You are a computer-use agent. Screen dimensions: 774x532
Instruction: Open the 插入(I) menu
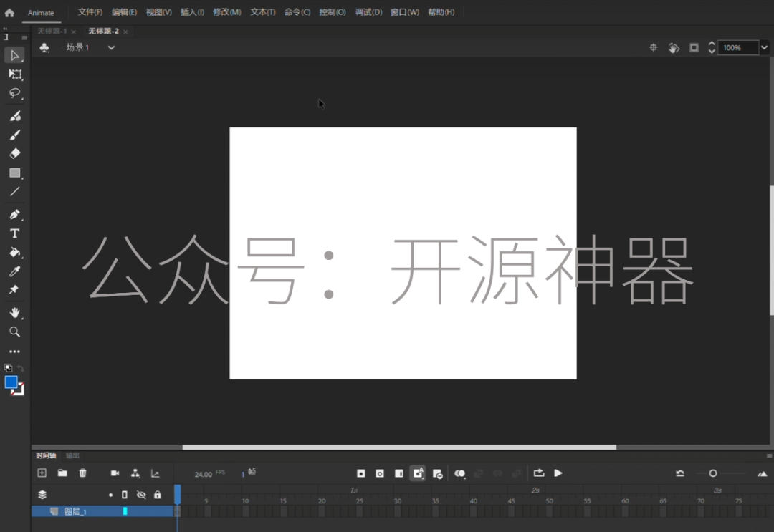pyautogui.click(x=192, y=12)
